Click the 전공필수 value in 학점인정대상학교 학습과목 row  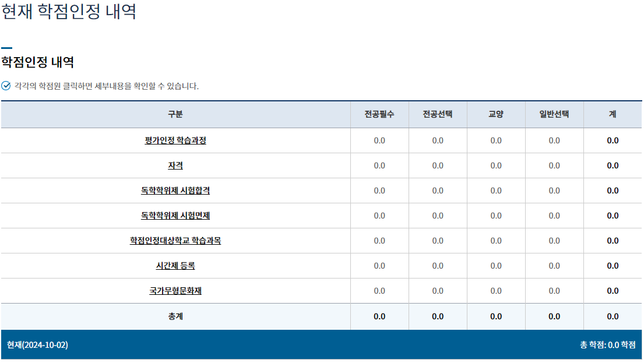point(379,241)
